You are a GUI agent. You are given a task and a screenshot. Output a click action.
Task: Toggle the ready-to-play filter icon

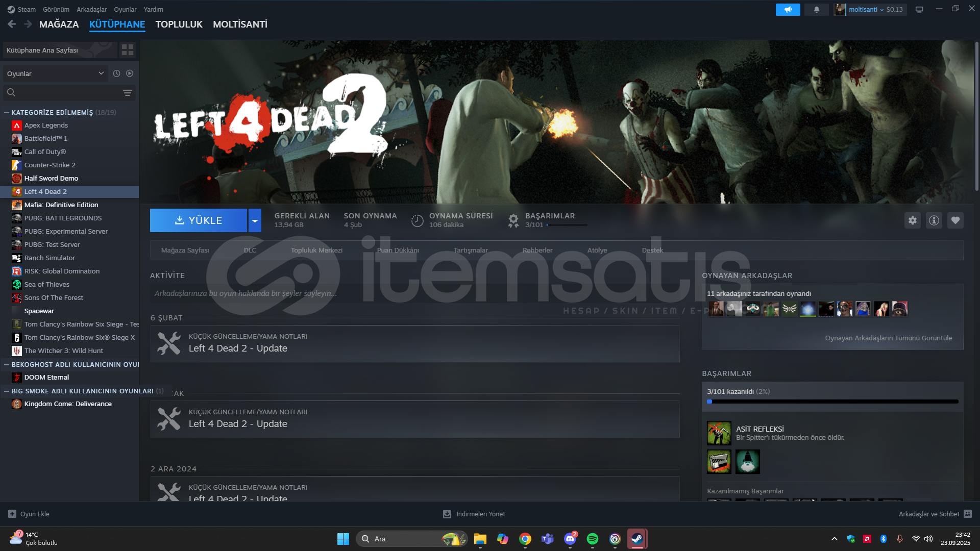coord(130,73)
